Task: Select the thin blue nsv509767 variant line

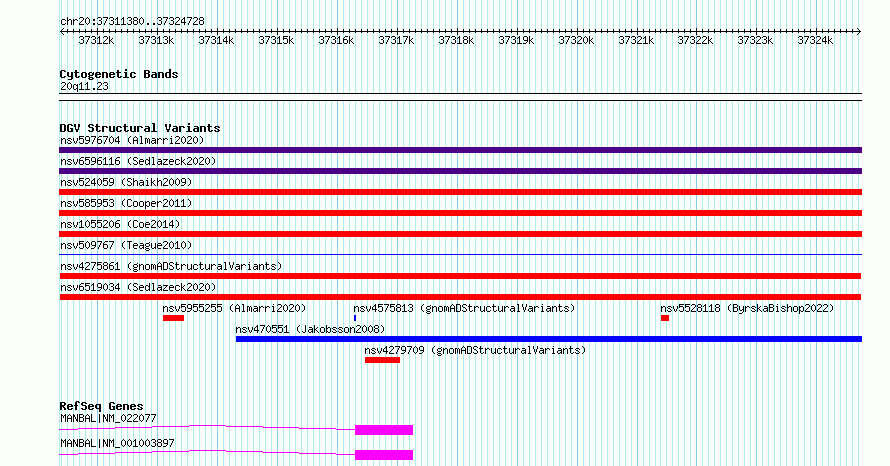Action: (x=460, y=255)
